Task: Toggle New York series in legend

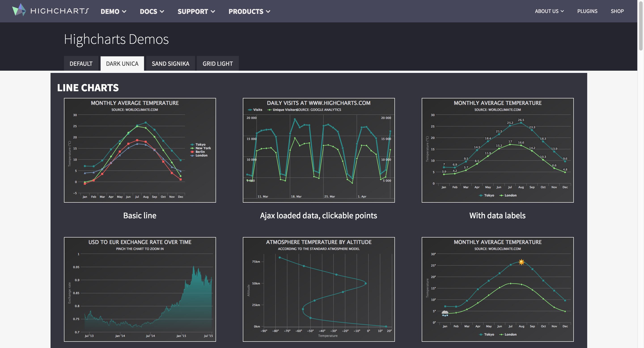Action: [201, 148]
